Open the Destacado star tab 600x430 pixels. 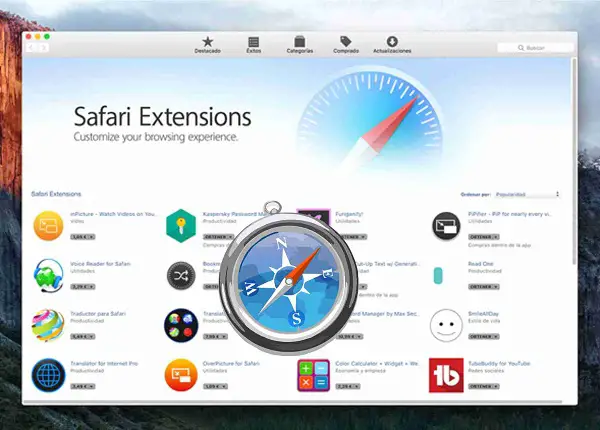tap(207, 45)
